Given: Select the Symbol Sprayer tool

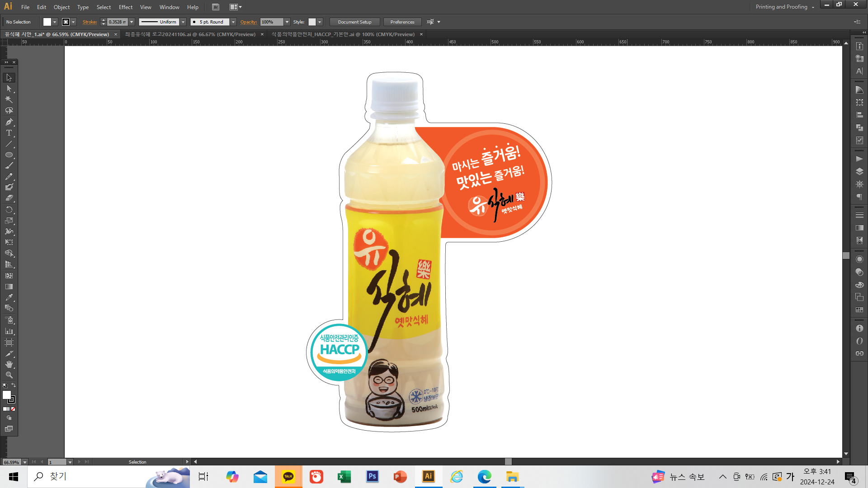Looking at the screenshot, I should [9, 320].
